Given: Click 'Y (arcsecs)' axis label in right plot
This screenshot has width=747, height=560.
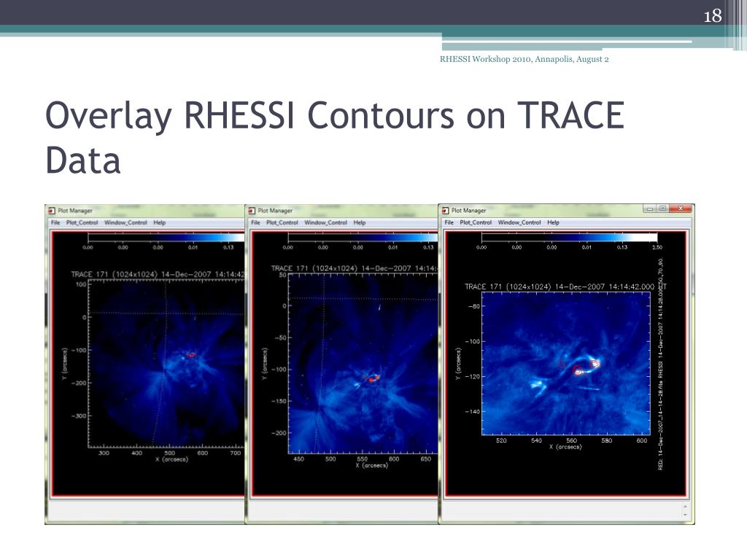Looking at the screenshot, I should (x=458, y=364).
